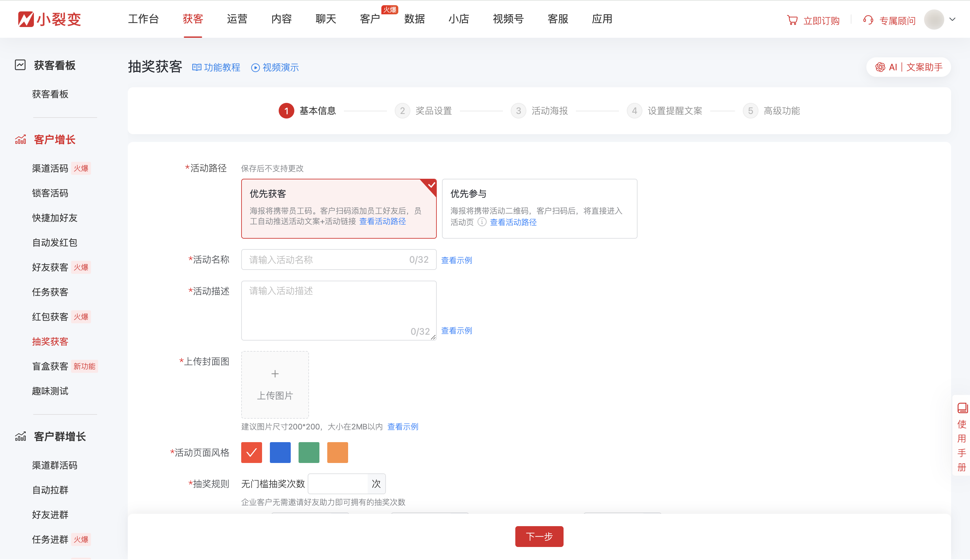The height and width of the screenshot is (560, 970).
Task: Play the 视频演示 using its play icon
Action: click(x=255, y=68)
